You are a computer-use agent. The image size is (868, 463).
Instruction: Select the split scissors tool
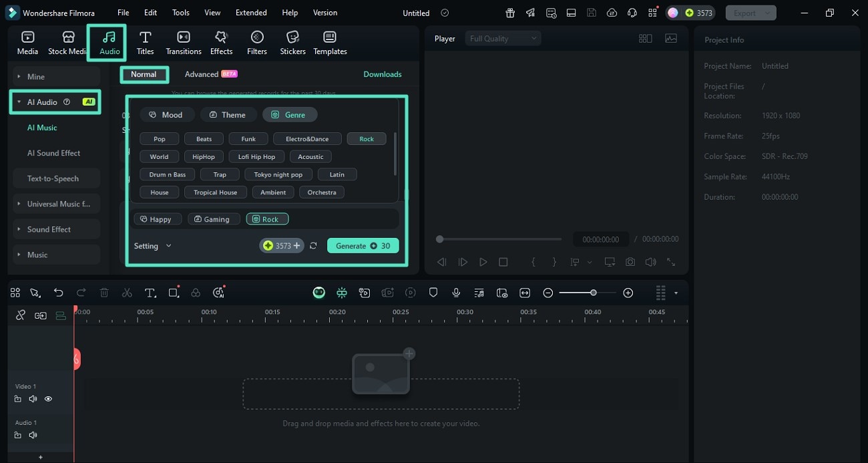pyautogui.click(x=127, y=293)
